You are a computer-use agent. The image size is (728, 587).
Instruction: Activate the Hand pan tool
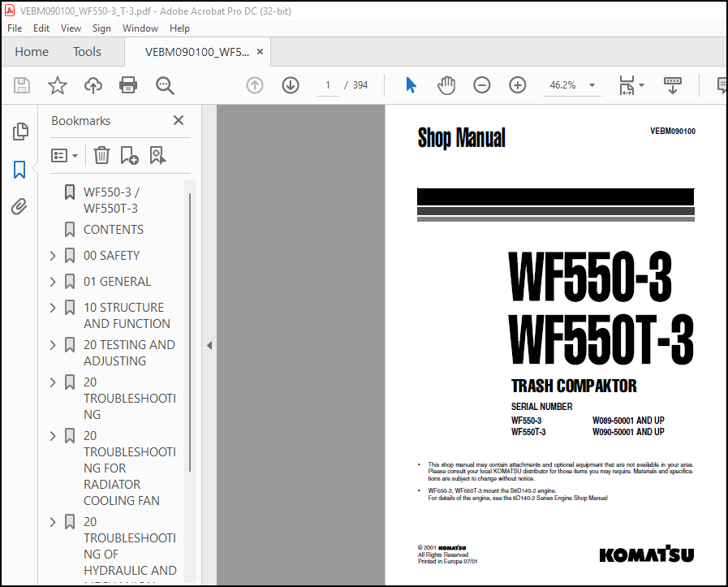pyautogui.click(x=446, y=85)
